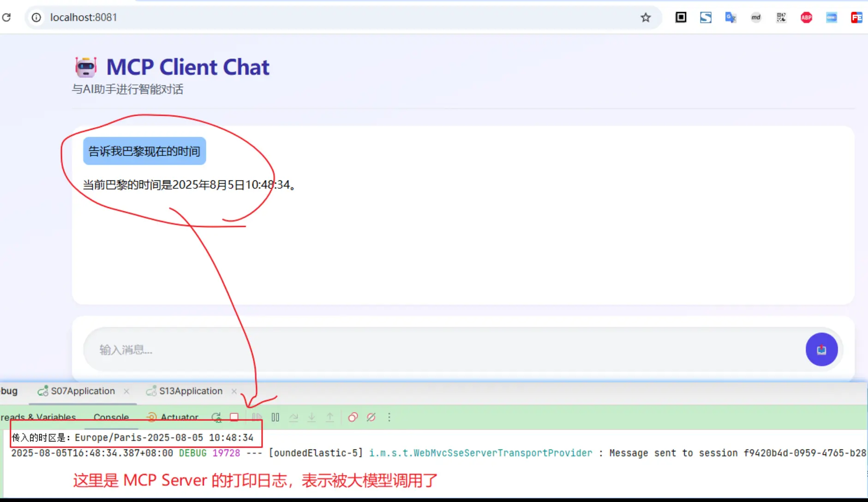868x502 pixels.
Task: Expand the debugger more options menu
Action: (389, 417)
